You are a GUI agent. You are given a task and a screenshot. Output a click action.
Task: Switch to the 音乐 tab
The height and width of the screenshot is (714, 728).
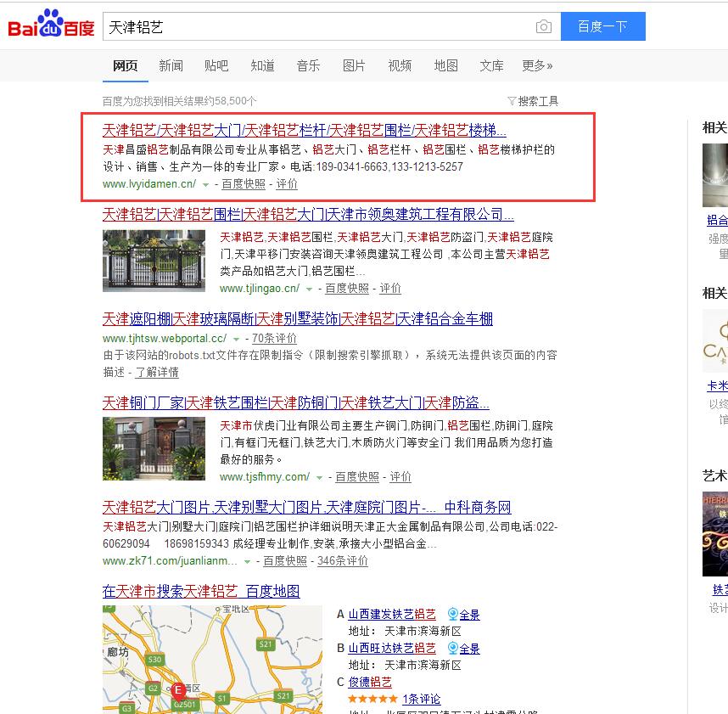(308, 65)
